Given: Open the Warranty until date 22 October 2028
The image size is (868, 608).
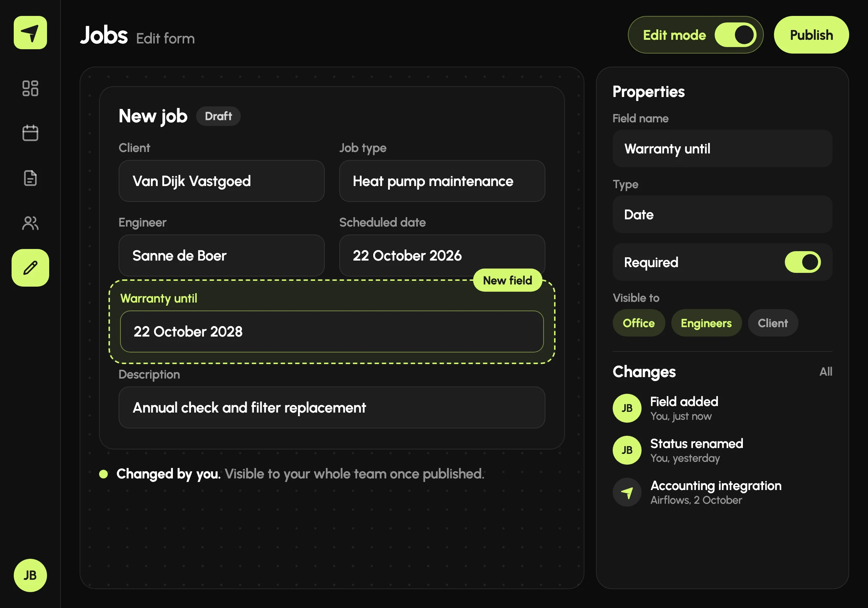Looking at the screenshot, I should click(x=332, y=332).
